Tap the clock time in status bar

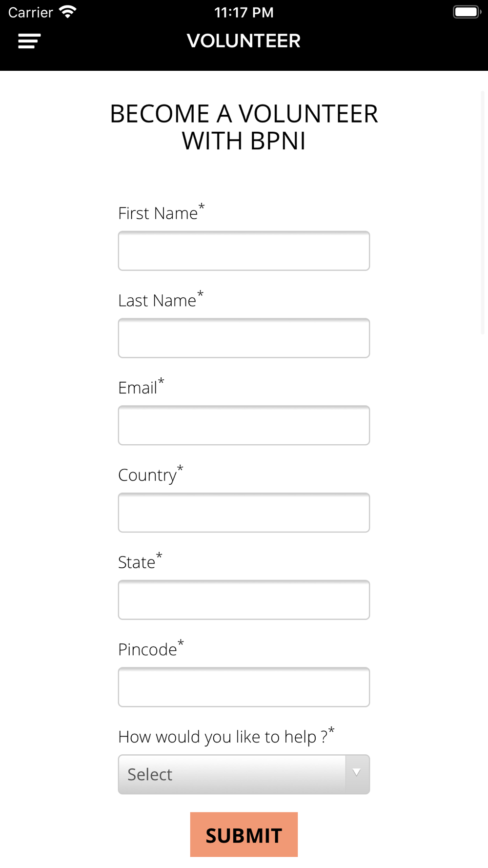[x=244, y=12]
